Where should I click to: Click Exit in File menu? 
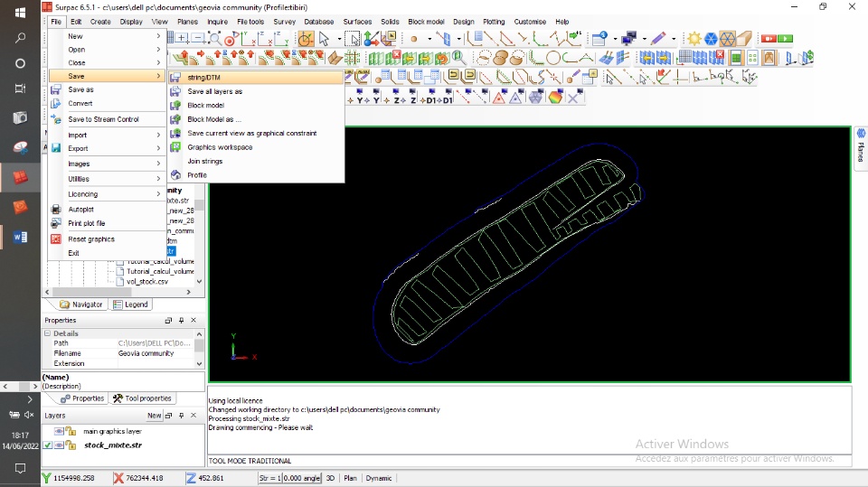[108, 253]
